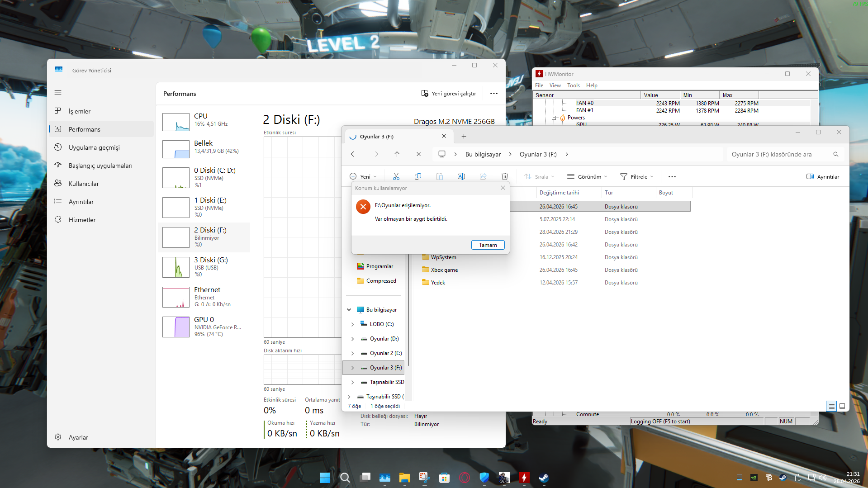The image size is (868, 488).
Task: Open Steam from the taskbar
Action: (544, 478)
